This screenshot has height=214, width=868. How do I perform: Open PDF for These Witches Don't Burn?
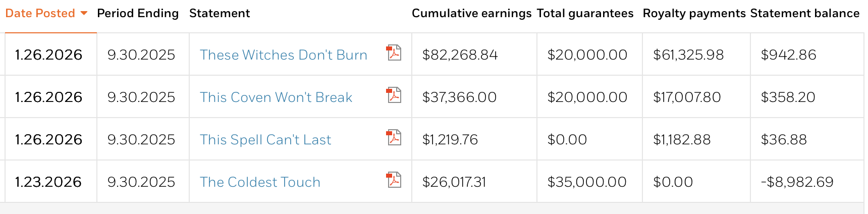click(394, 52)
